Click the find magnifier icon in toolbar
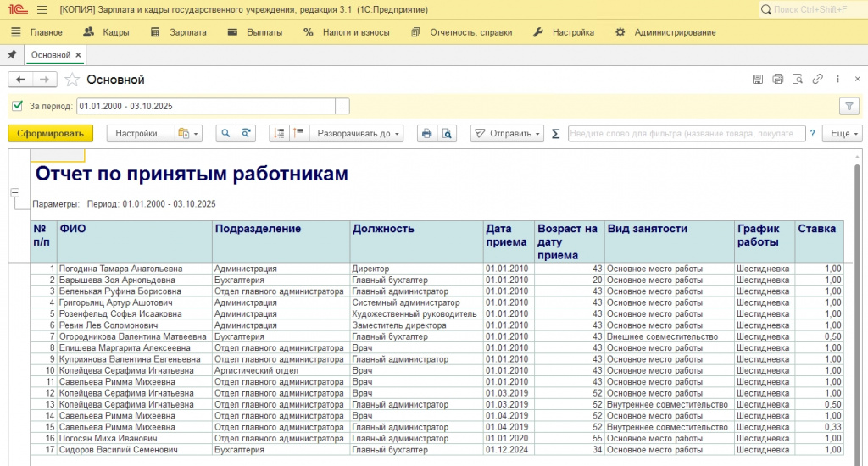This screenshot has width=868, height=466. 226,134
